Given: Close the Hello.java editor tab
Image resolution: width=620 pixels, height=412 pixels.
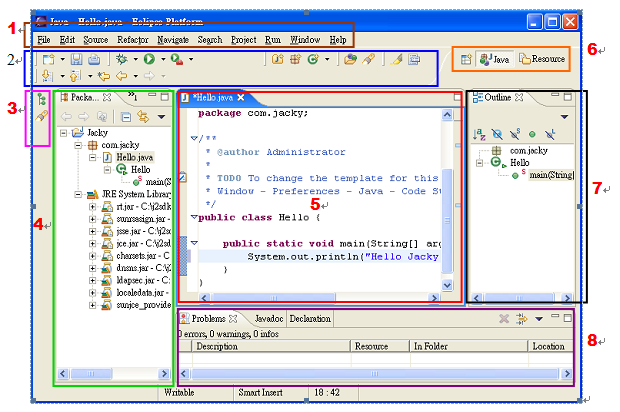Looking at the screenshot, I should (x=241, y=97).
